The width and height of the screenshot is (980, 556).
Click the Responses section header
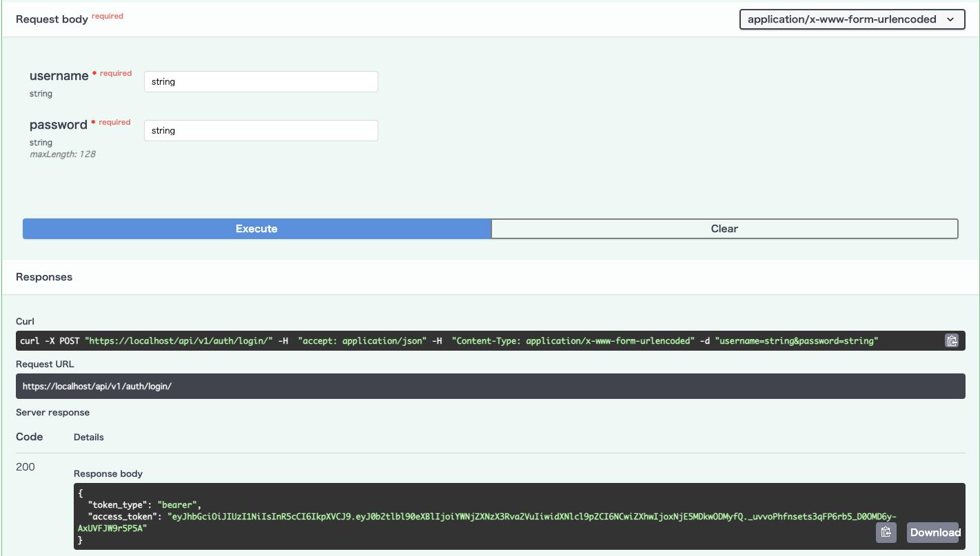point(43,276)
